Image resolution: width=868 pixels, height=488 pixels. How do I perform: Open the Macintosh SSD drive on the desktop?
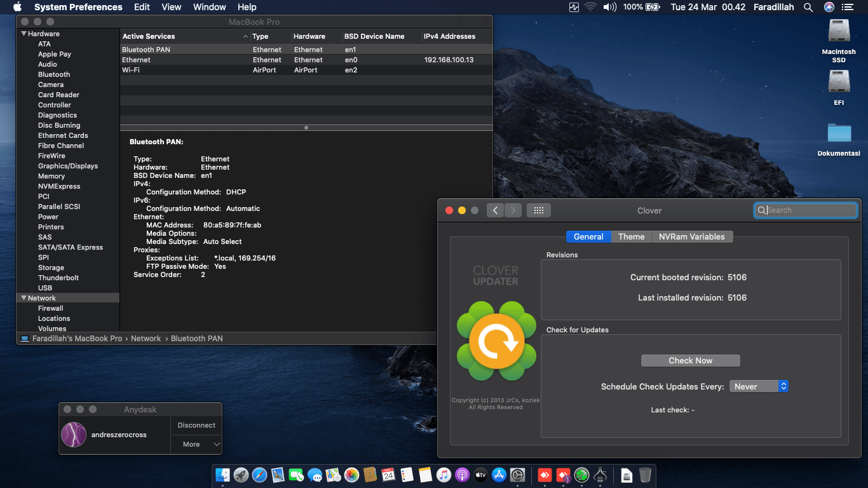click(839, 41)
